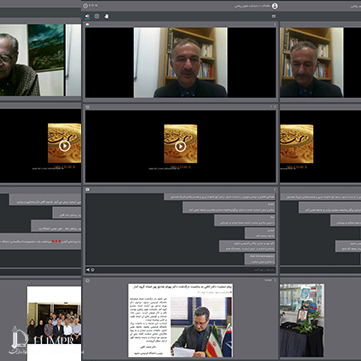This screenshot has height=361, width=361.
Task: Play the left golden calligraphy video
Action: (64, 146)
